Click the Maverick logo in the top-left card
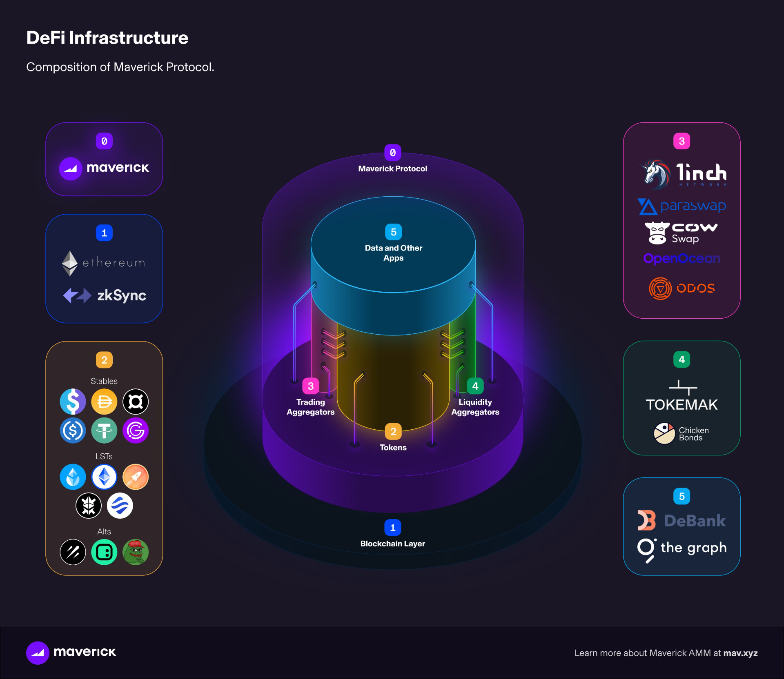784x679 pixels. point(104,168)
